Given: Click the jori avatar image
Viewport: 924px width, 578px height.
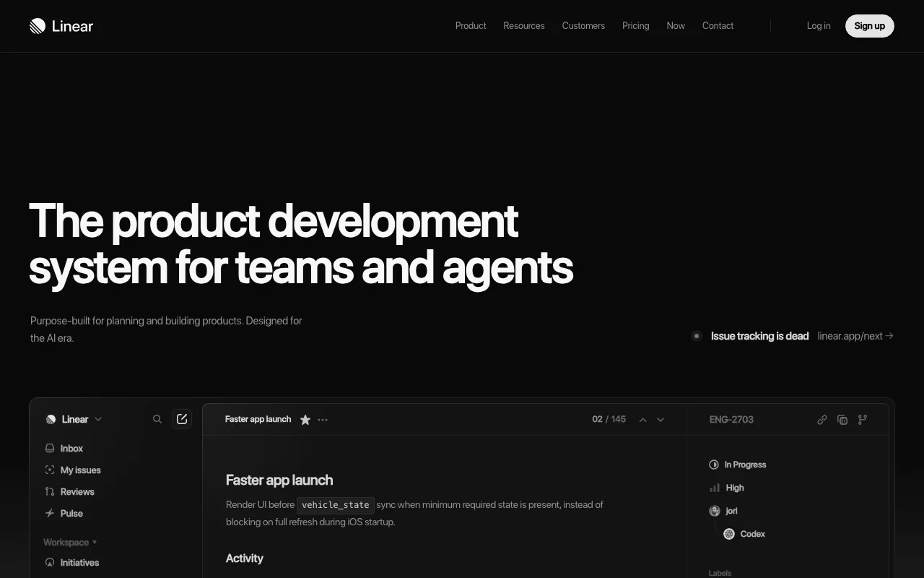Looking at the screenshot, I should 715,511.
